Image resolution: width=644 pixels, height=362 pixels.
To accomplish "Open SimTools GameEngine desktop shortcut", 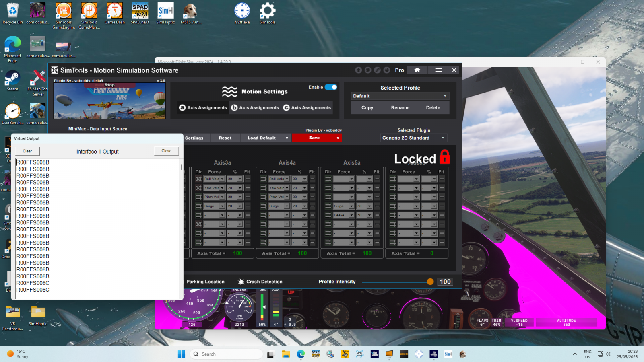I will click(64, 16).
